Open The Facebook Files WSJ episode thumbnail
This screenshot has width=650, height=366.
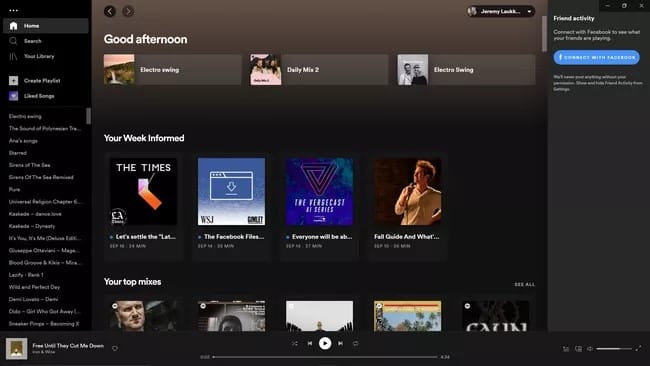point(231,191)
